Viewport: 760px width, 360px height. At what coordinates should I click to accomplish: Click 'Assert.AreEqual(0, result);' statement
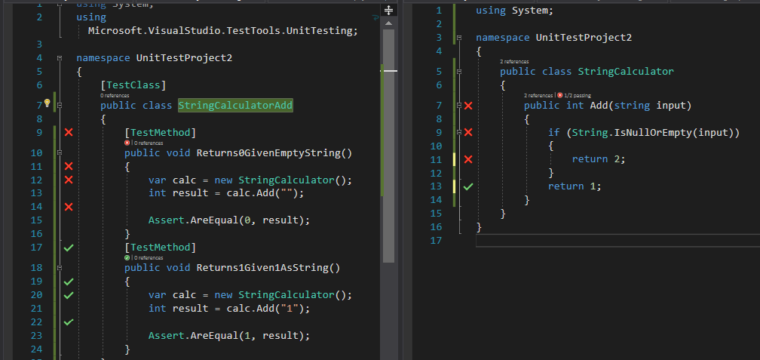pyautogui.click(x=229, y=220)
